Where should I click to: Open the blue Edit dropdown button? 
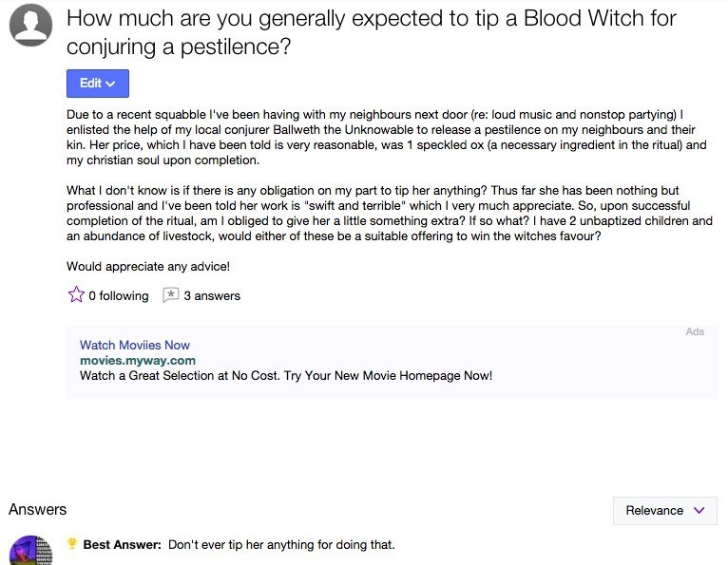pyautogui.click(x=97, y=84)
